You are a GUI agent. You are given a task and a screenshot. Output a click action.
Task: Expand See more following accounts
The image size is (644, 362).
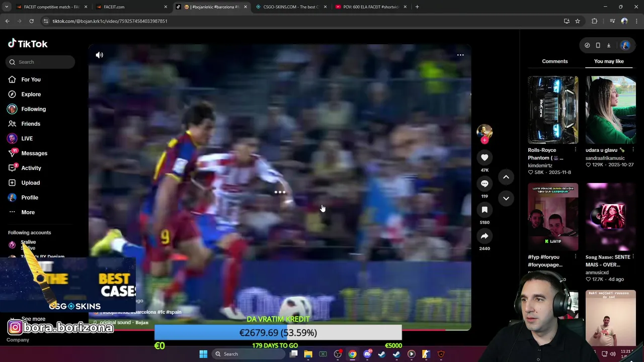[33, 319]
